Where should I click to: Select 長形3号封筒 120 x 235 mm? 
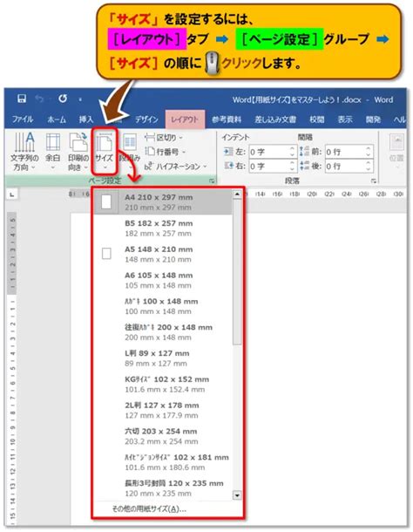[x=163, y=488]
